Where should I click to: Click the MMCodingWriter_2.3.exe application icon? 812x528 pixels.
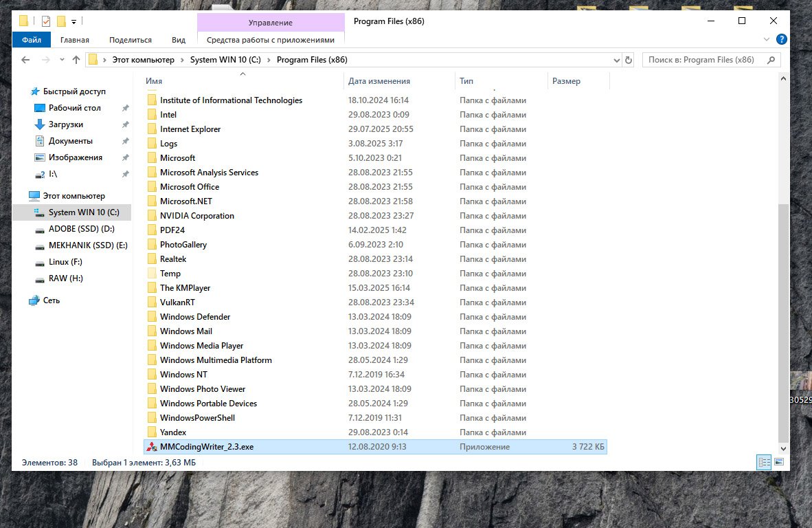[152, 447]
